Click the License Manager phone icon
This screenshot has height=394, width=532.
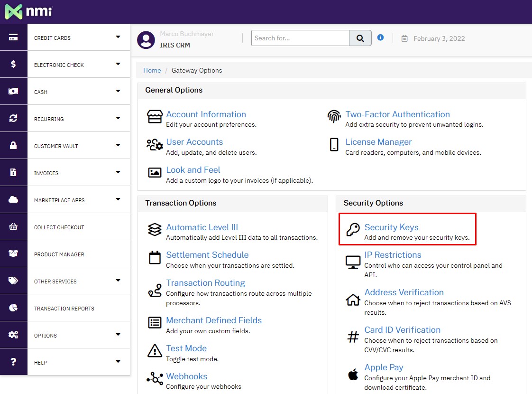coord(334,144)
